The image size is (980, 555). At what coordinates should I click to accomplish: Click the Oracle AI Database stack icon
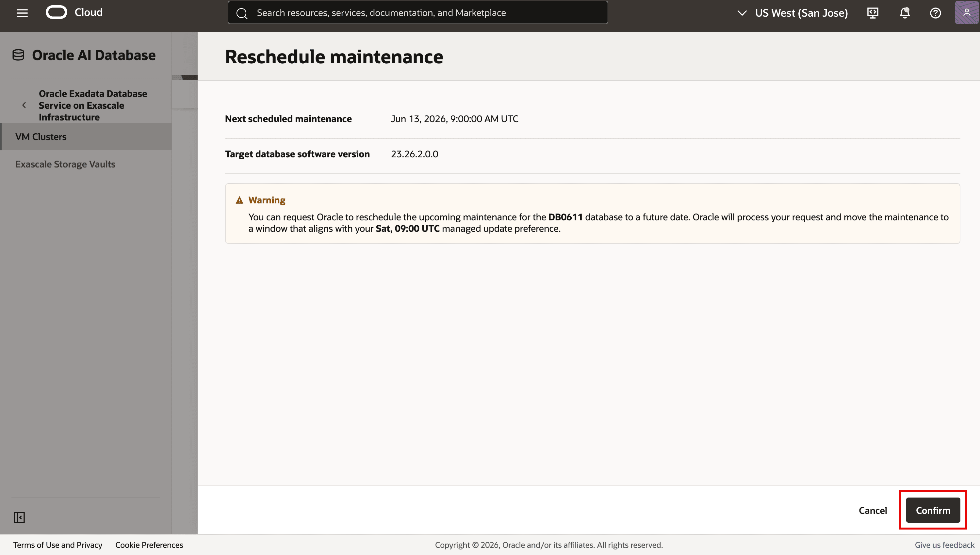pos(18,55)
